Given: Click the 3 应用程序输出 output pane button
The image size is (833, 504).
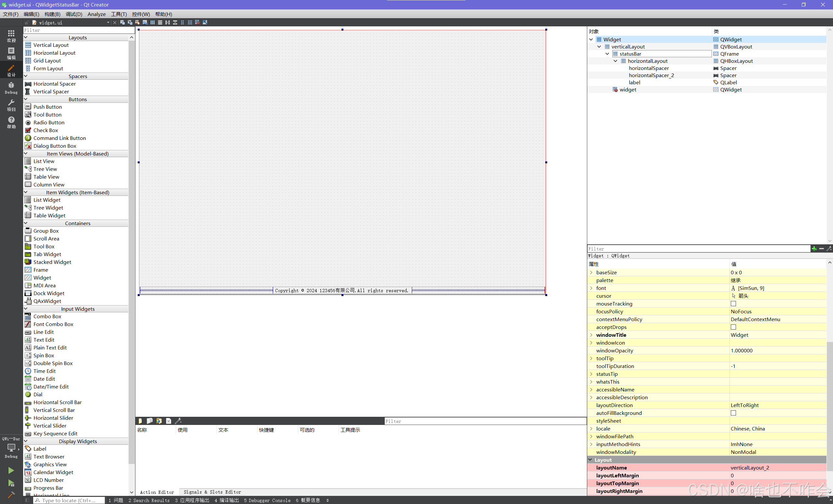Looking at the screenshot, I should click(x=192, y=500).
